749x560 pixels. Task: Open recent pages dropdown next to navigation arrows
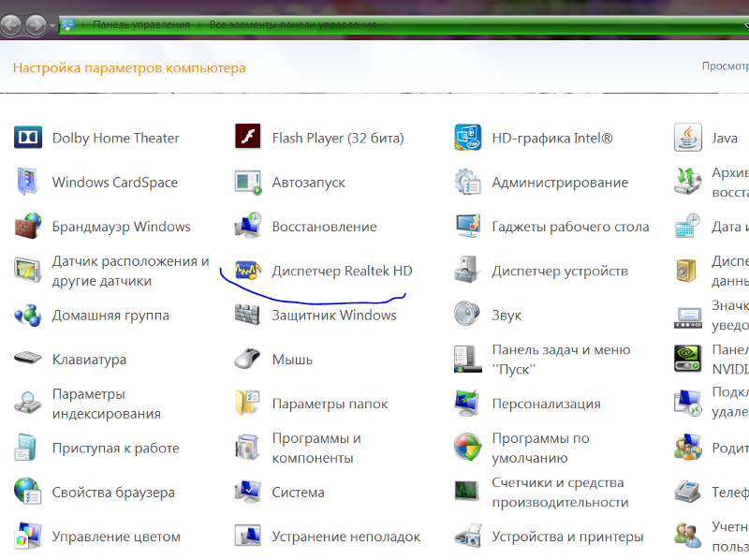[x=52, y=25]
